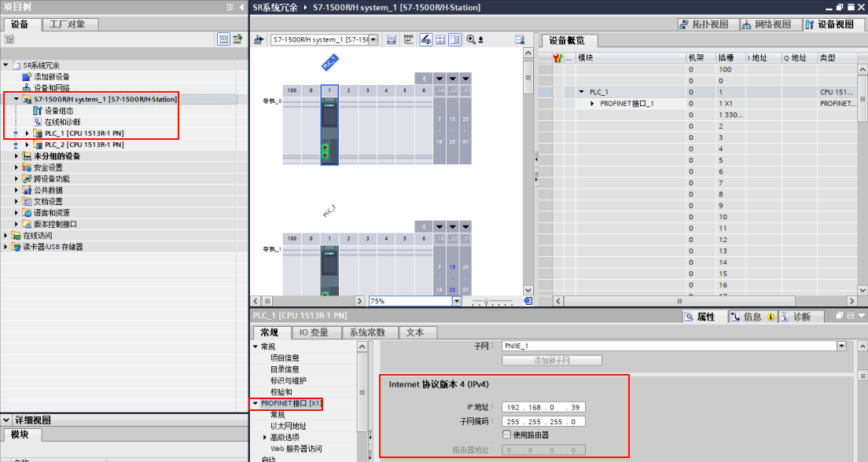Select 以太网地址 in properties navigation

coord(288,426)
